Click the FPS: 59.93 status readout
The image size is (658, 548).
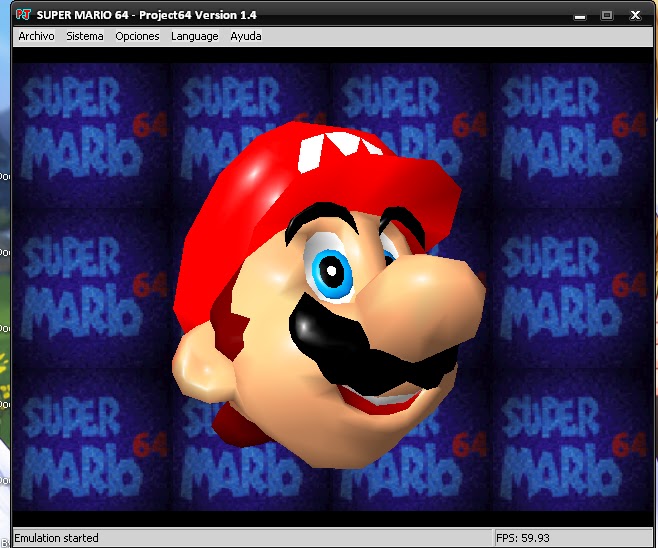coord(522,538)
